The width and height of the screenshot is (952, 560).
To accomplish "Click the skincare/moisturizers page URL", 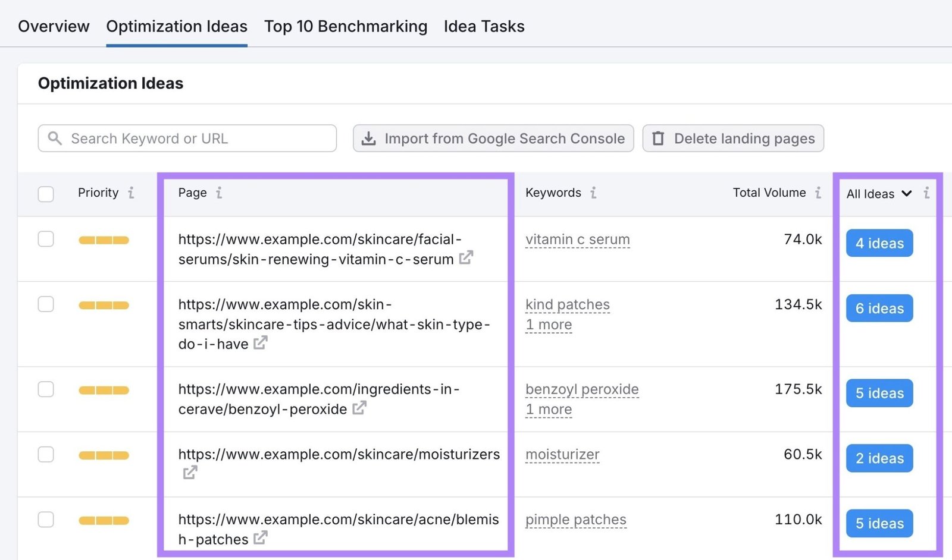I will tap(339, 454).
